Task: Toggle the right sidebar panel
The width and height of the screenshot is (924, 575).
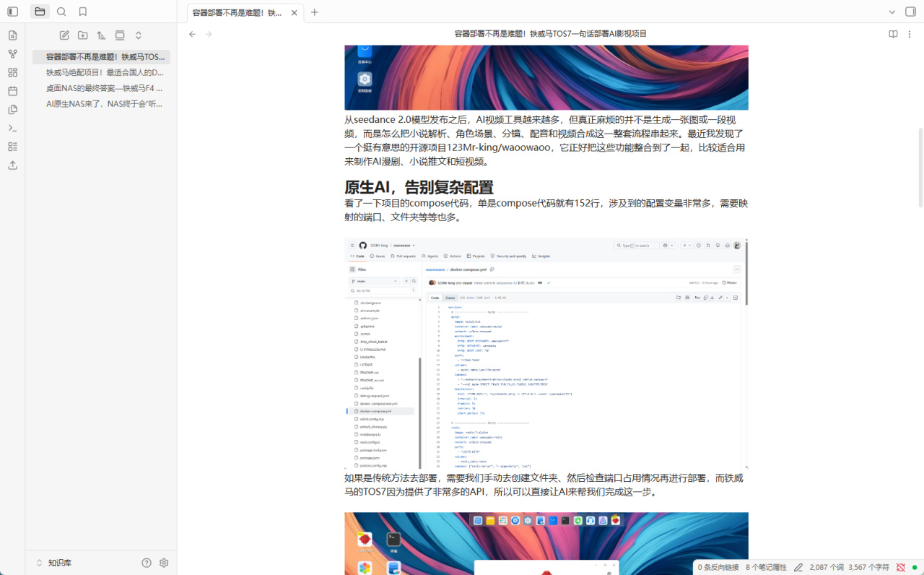Action: pos(910,12)
